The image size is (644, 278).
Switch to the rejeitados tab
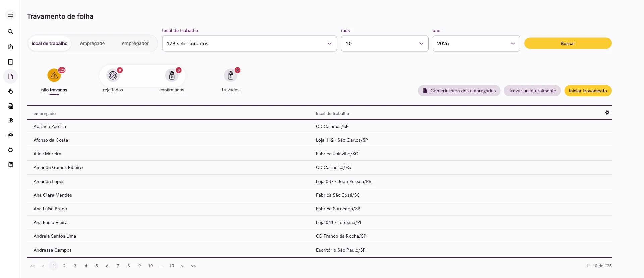113,80
